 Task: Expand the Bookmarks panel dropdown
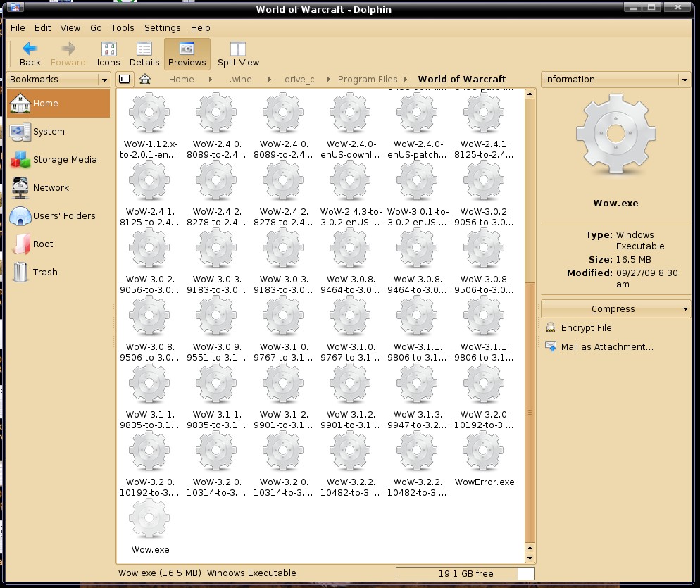(x=104, y=80)
